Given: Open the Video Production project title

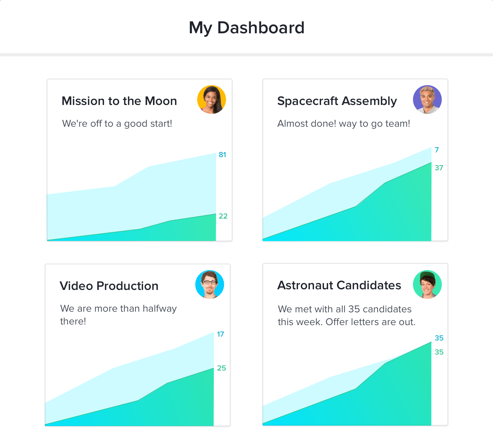Looking at the screenshot, I should point(109,286).
